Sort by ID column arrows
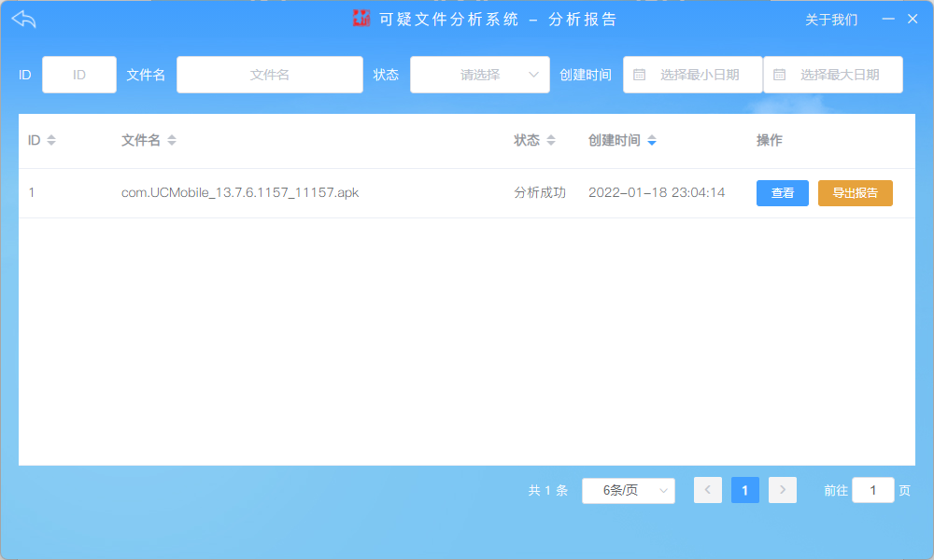934x560 pixels. pos(51,141)
